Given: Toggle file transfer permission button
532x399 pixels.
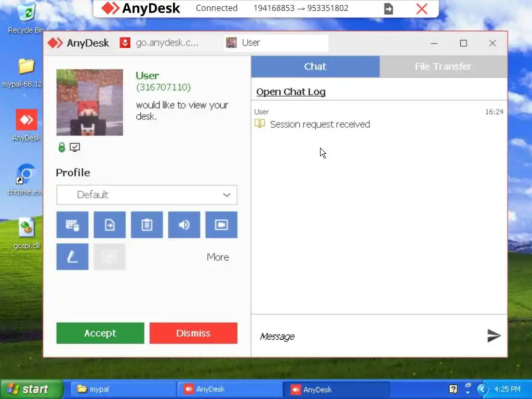Looking at the screenshot, I should point(110,224).
